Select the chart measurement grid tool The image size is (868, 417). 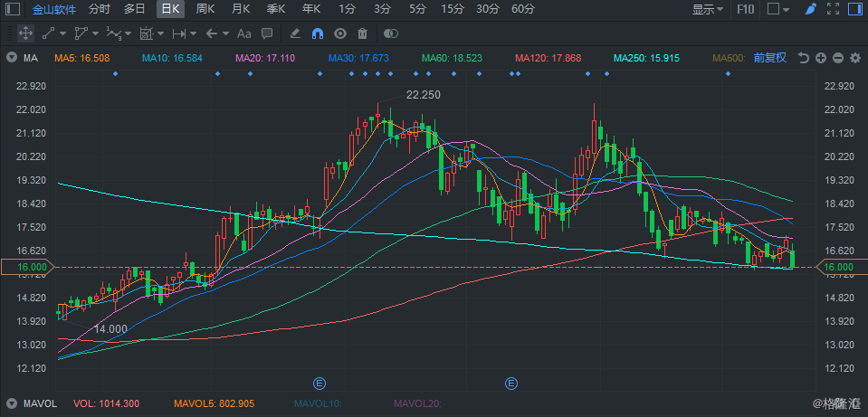[x=146, y=33]
